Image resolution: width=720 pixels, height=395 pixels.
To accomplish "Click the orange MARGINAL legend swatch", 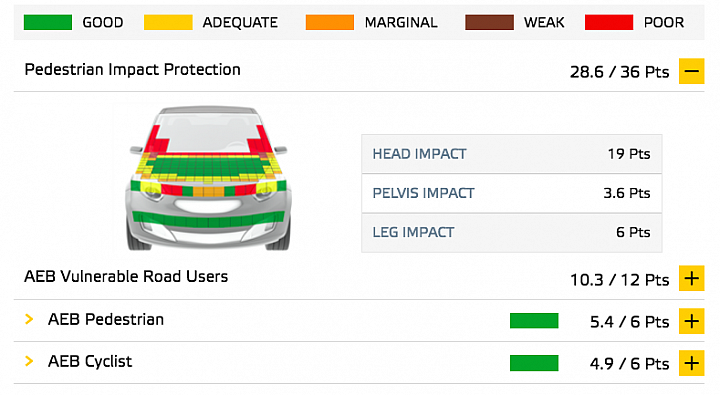I will point(330,22).
